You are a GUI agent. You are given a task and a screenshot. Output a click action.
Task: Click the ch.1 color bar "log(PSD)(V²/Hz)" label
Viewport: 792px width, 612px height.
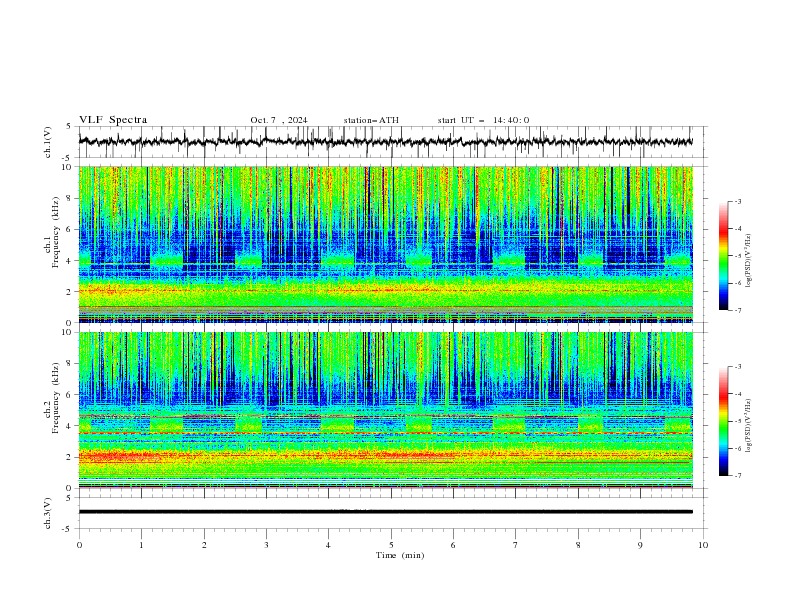pos(750,260)
